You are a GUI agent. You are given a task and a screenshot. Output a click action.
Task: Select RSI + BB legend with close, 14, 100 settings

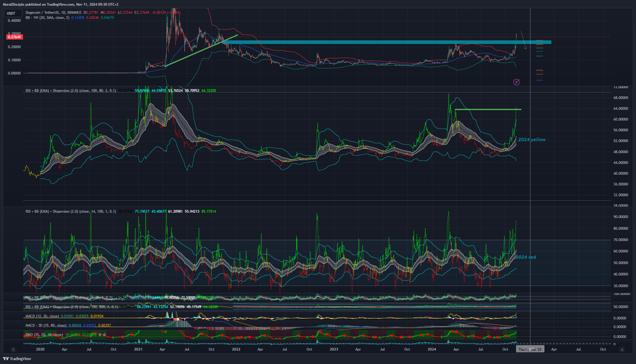(x=71, y=211)
